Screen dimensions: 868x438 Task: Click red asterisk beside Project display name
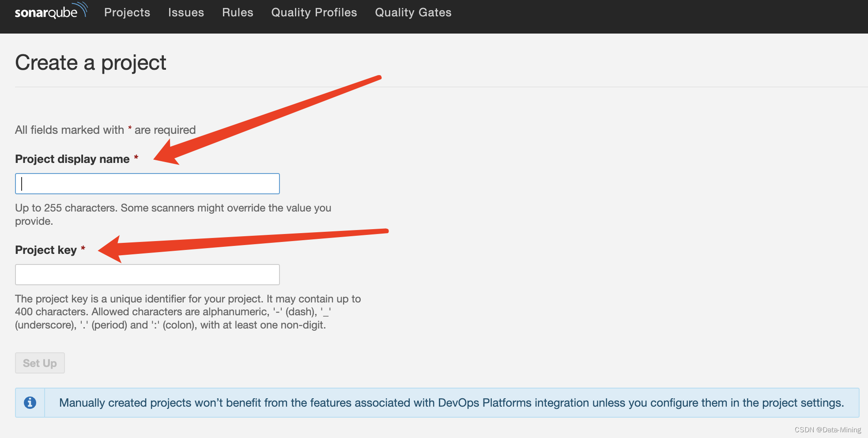point(136,158)
